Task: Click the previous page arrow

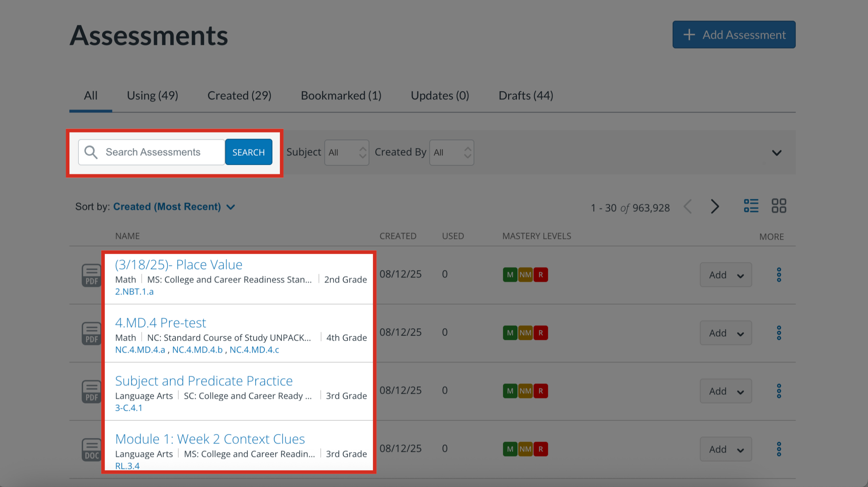Action: (688, 206)
